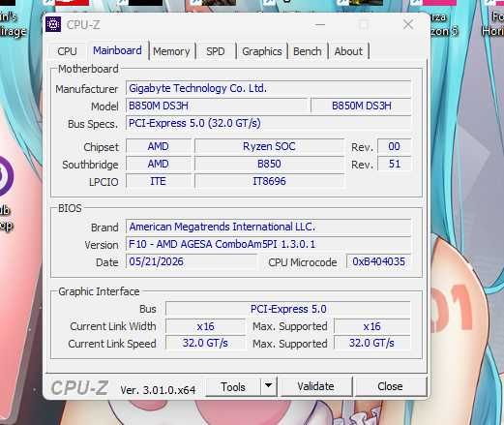The height and width of the screenshot is (425, 504).
Task: Click the right Model field B850M DS3H
Action: (361, 106)
